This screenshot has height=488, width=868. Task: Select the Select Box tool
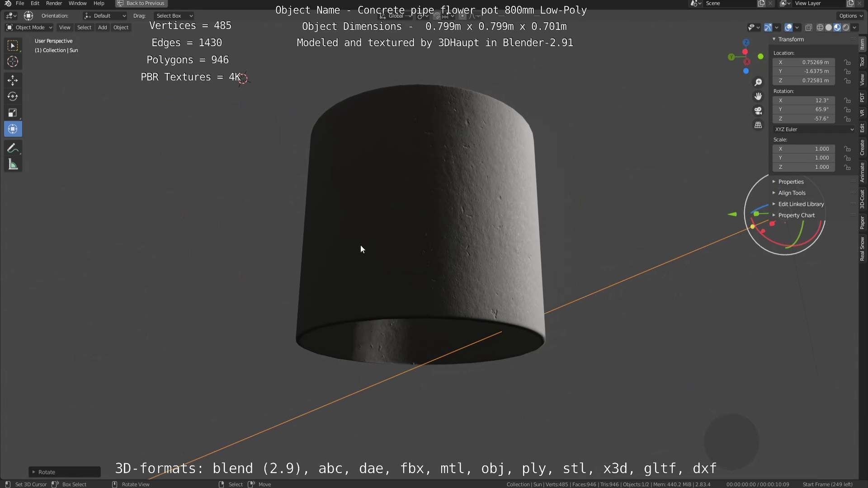pyautogui.click(x=13, y=45)
